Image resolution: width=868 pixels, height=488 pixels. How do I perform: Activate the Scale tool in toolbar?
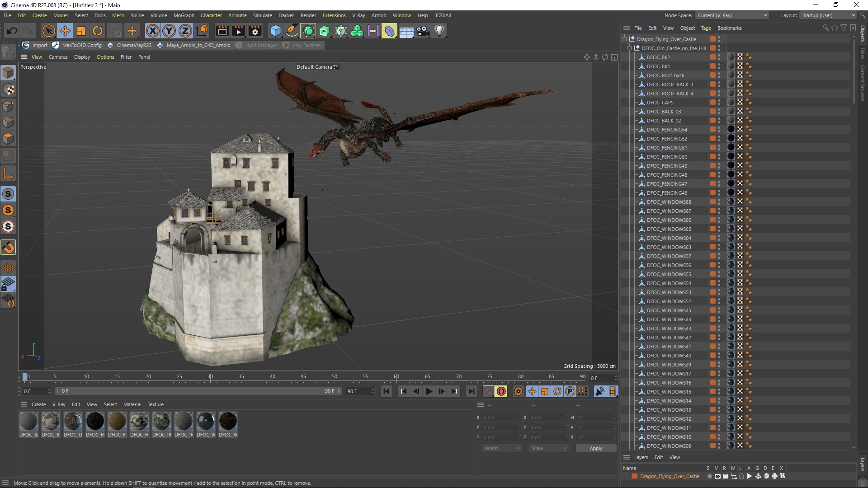(x=81, y=31)
